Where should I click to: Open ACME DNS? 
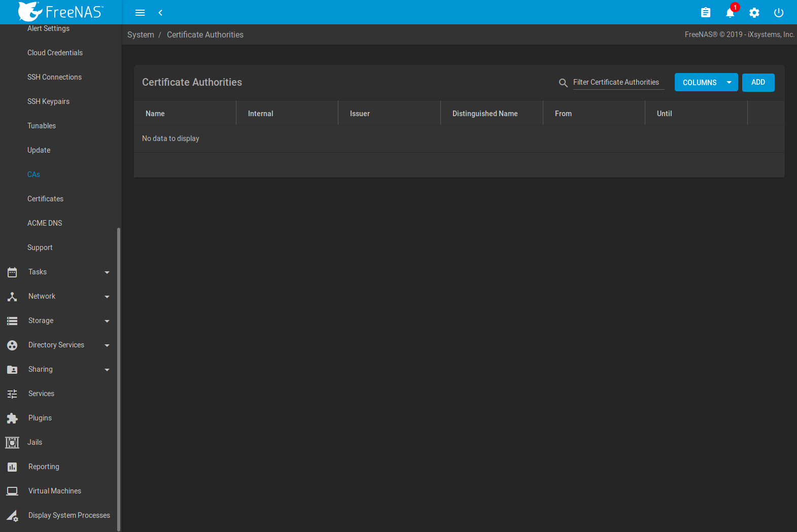point(45,223)
